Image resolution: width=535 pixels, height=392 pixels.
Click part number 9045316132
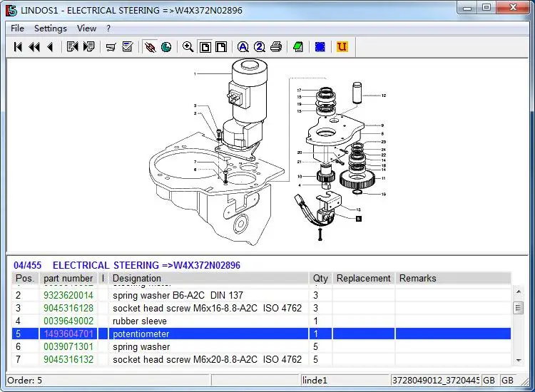point(68,359)
